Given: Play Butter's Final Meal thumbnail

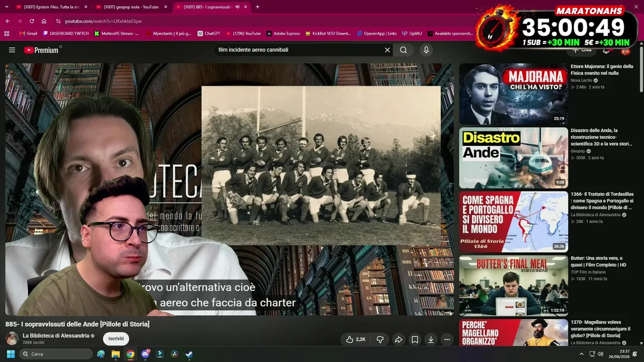Looking at the screenshot, I should tap(513, 286).
